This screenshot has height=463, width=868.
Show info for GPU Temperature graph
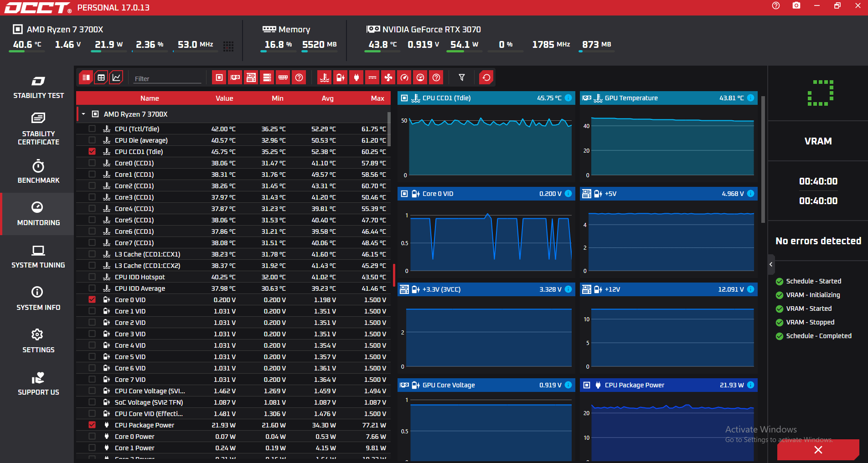pos(751,98)
